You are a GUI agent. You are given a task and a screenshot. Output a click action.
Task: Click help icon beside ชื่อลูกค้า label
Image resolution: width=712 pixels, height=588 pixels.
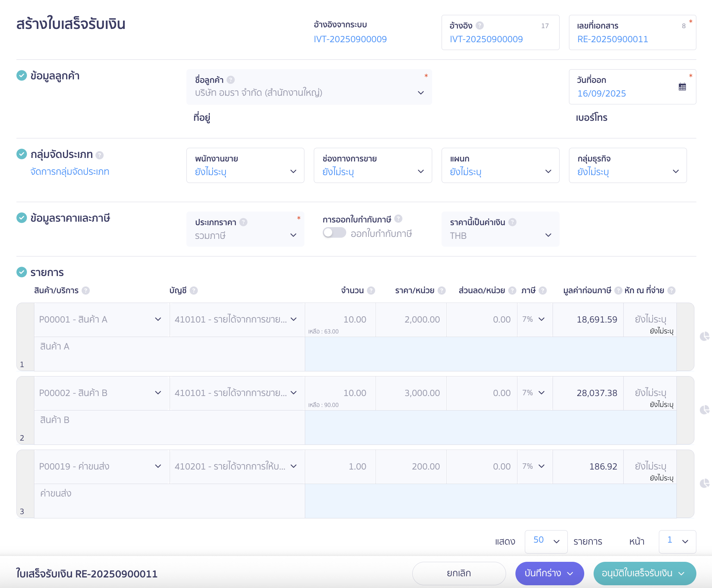point(231,80)
